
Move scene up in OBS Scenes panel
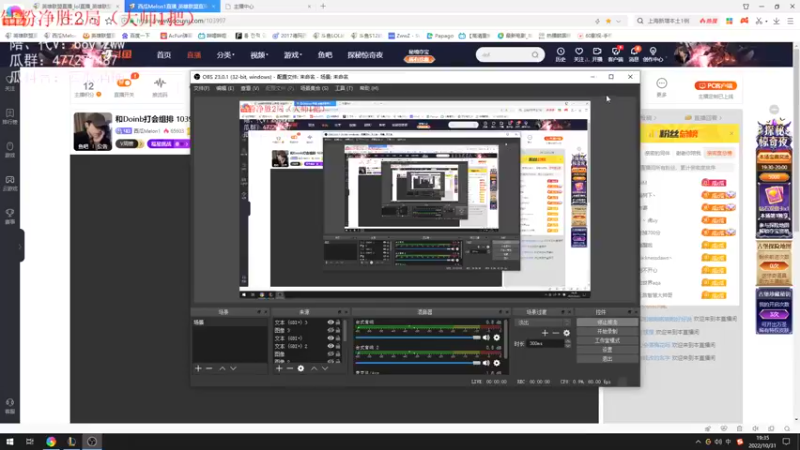(x=222, y=368)
